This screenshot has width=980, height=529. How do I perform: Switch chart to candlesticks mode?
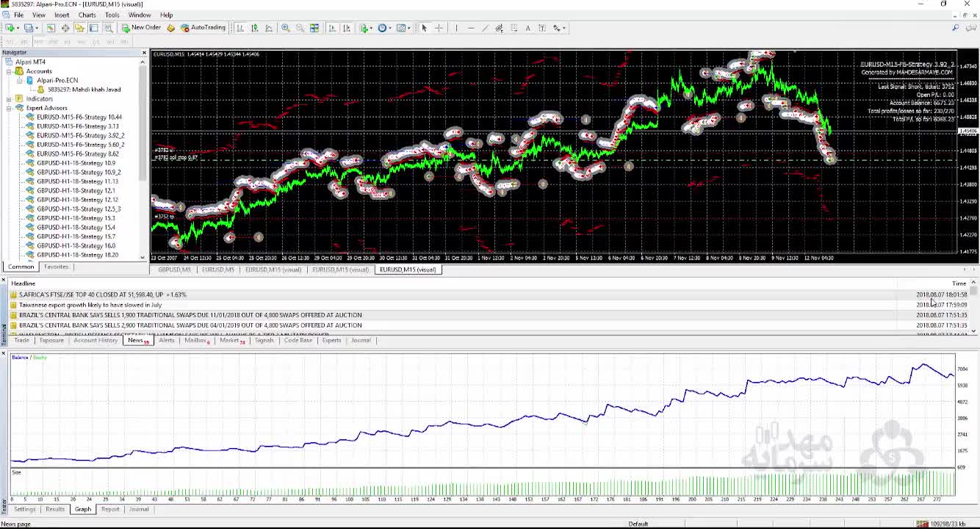click(x=254, y=28)
